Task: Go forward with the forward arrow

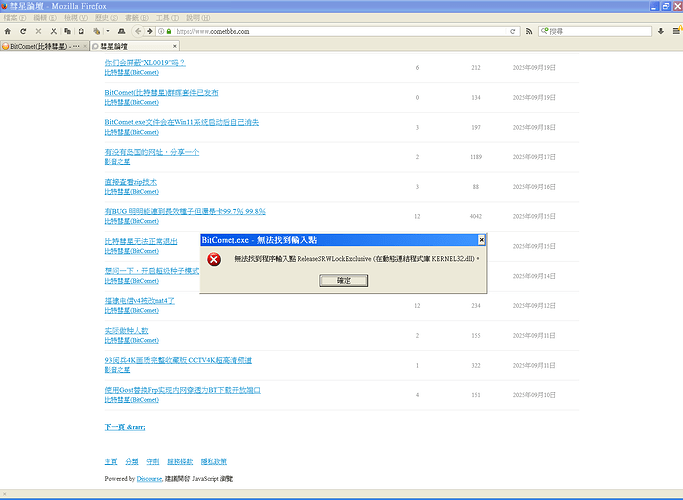Action: click(149, 31)
